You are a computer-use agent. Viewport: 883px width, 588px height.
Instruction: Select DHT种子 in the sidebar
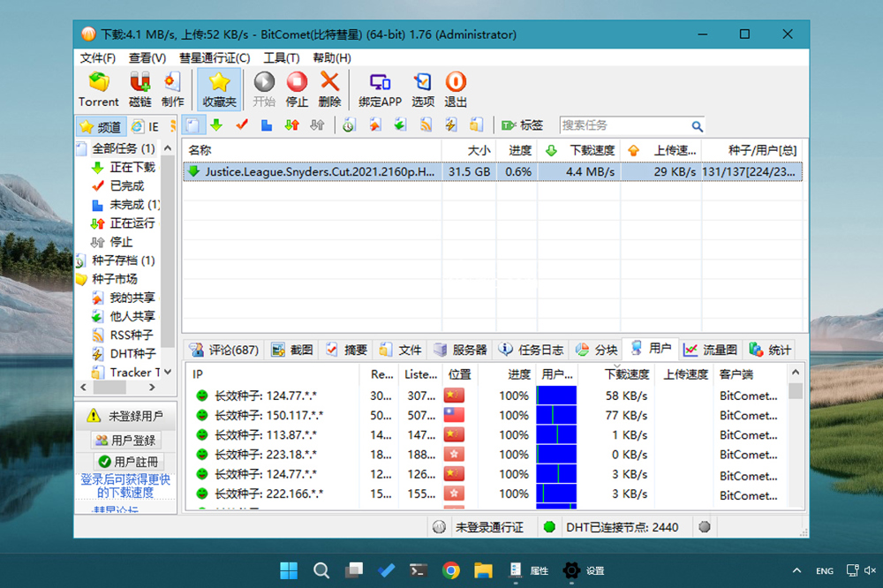(x=132, y=354)
